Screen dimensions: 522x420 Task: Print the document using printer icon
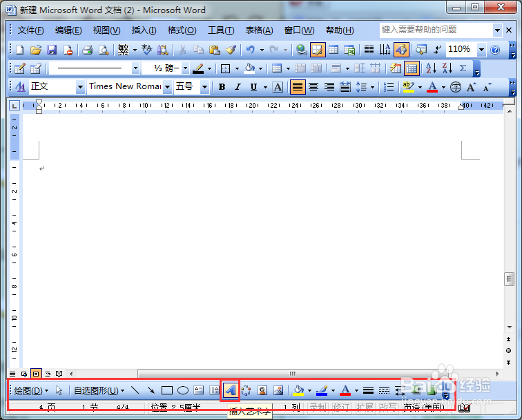87,50
